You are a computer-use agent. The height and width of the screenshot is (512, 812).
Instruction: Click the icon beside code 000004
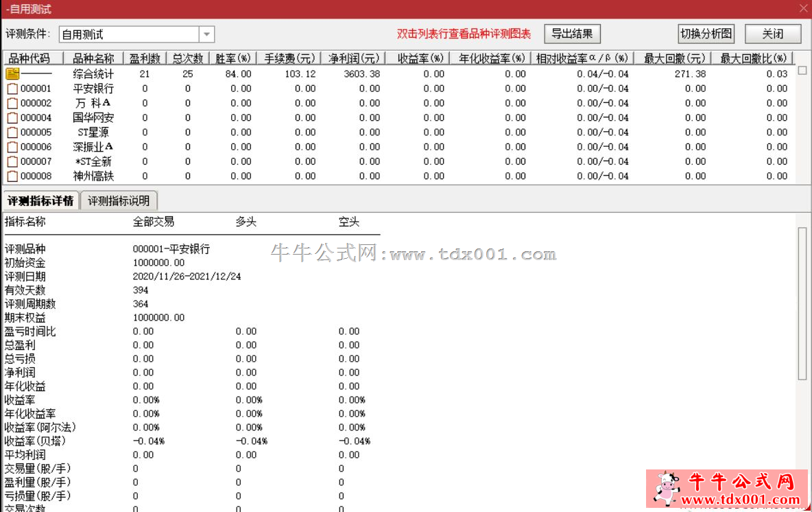12,117
